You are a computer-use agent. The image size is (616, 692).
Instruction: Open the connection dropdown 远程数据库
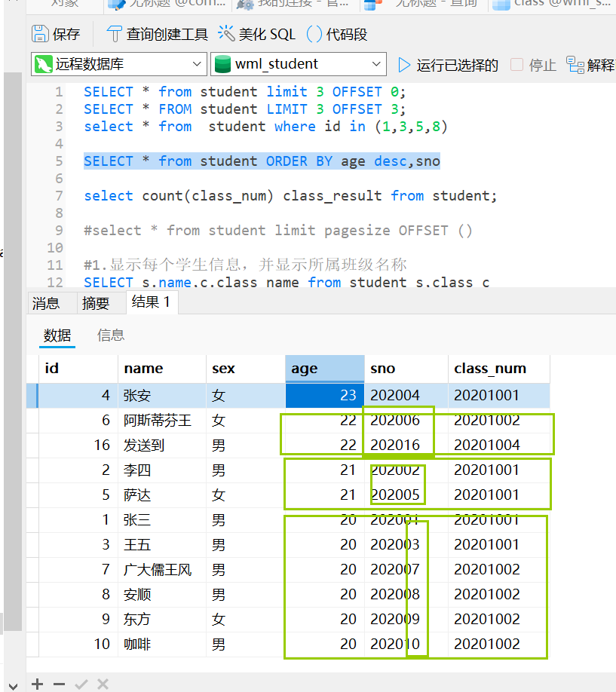119,64
